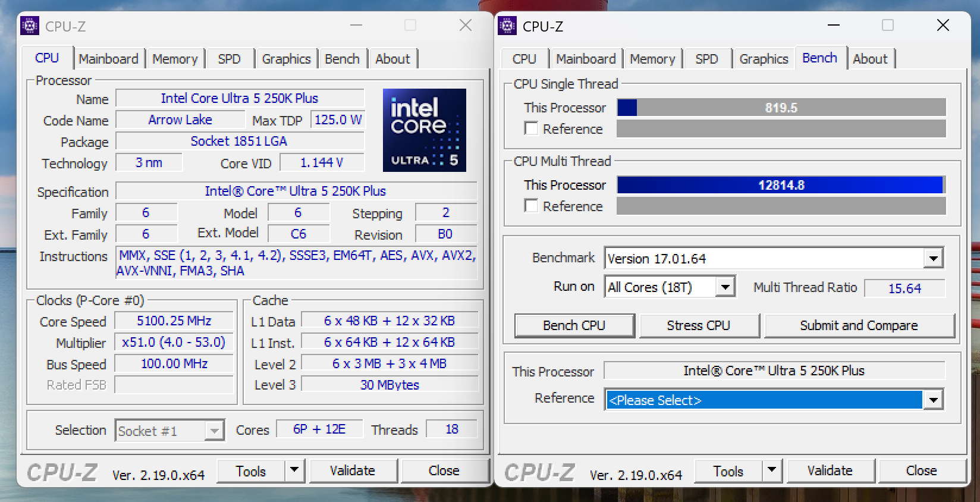Switch to CPU tab in left window

[x=47, y=58]
